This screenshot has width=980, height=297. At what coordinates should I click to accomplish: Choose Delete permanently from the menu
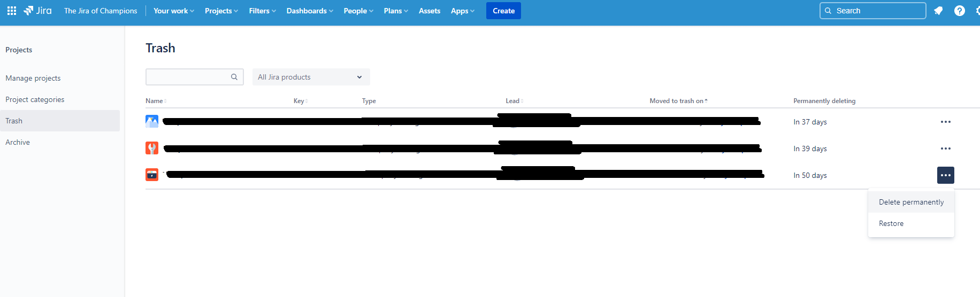click(911, 202)
